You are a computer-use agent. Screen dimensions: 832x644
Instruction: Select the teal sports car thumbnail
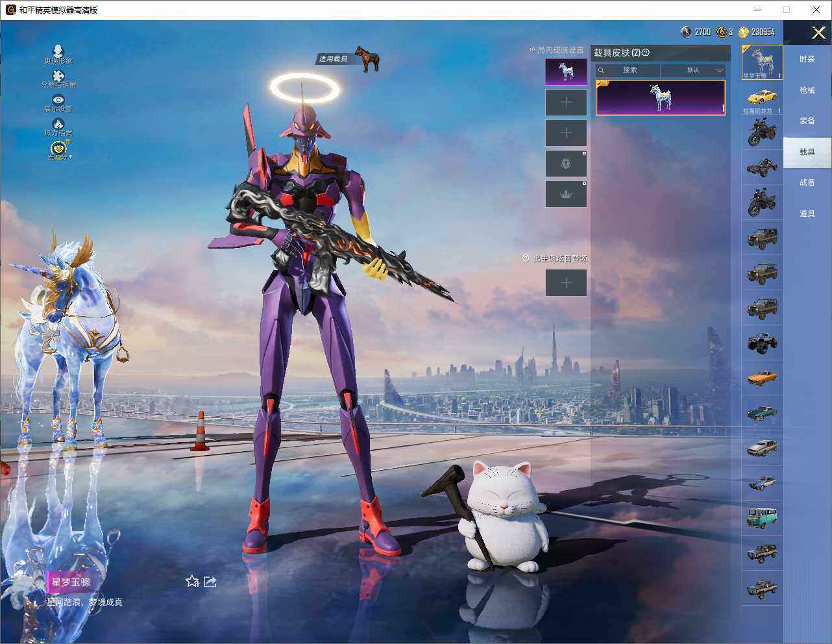pyautogui.click(x=763, y=413)
